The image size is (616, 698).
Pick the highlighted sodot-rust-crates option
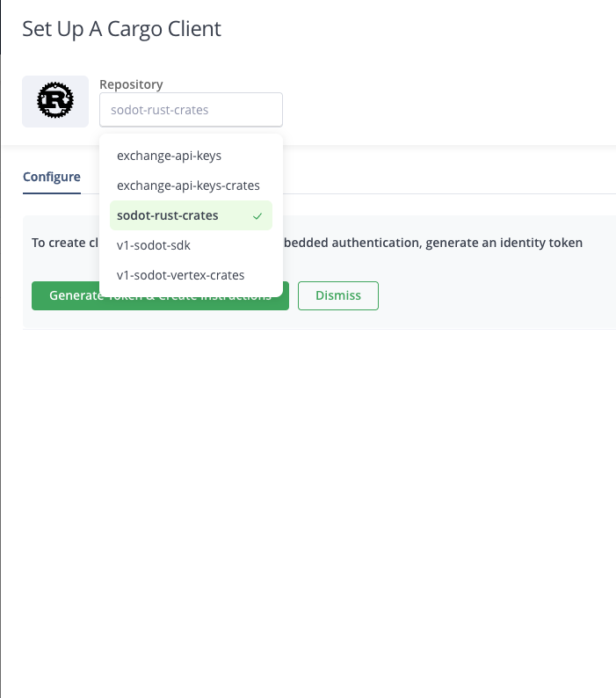click(x=191, y=215)
